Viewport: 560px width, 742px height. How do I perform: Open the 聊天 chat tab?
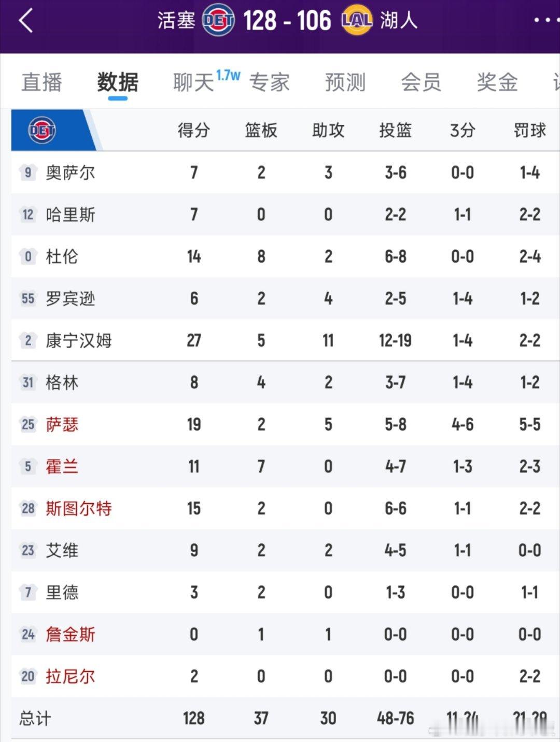click(x=193, y=82)
